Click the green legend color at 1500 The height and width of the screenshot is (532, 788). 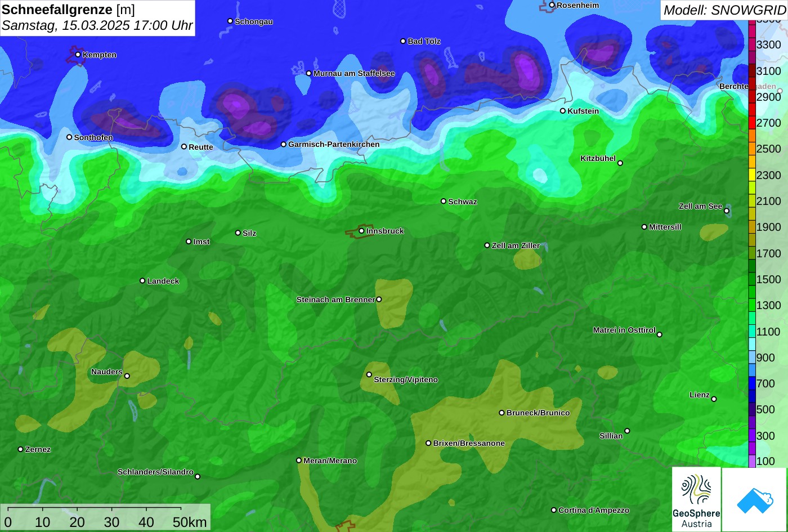[x=752, y=279]
